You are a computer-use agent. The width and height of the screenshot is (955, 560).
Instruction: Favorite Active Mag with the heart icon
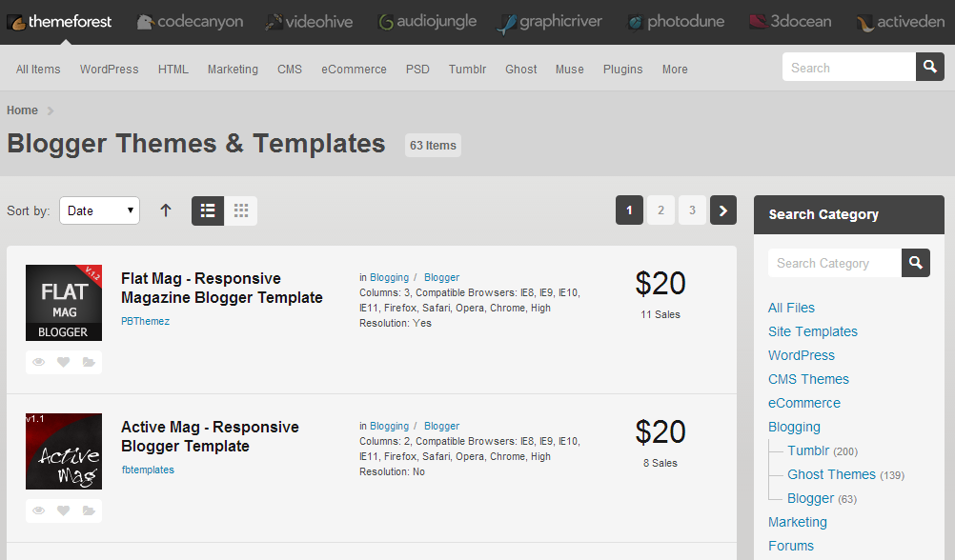(x=63, y=510)
